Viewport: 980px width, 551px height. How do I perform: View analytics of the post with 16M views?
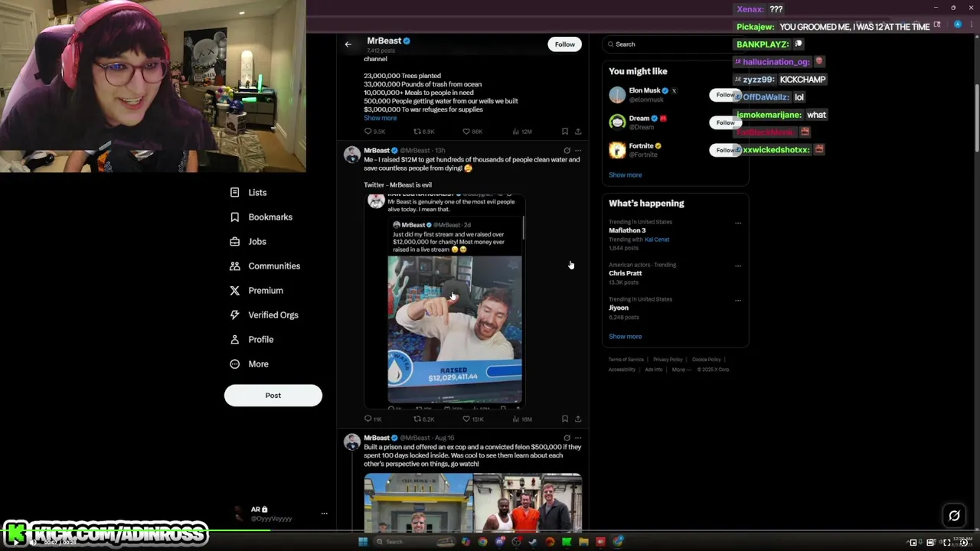pyautogui.click(x=522, y=419)
